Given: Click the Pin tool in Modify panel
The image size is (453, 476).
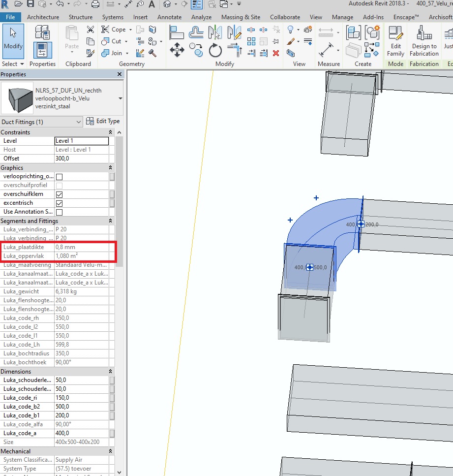Looking at the screenshot, I should point(276,41).
